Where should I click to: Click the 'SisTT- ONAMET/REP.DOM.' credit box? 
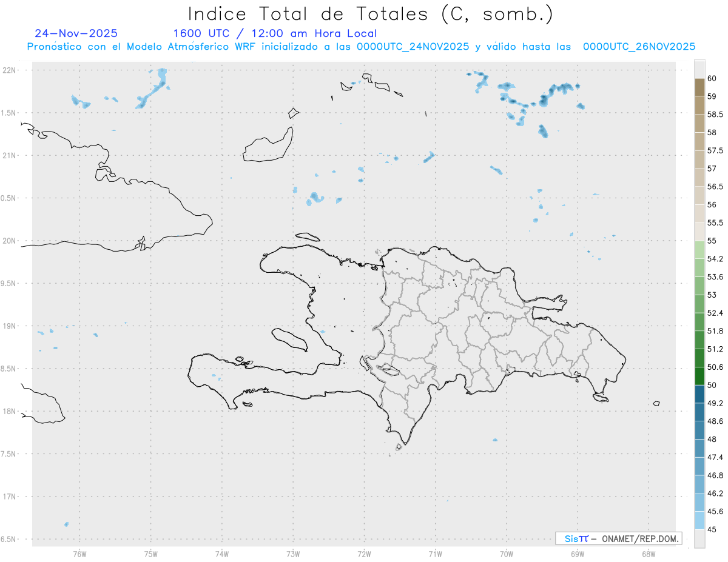click(x=618, y=538)
